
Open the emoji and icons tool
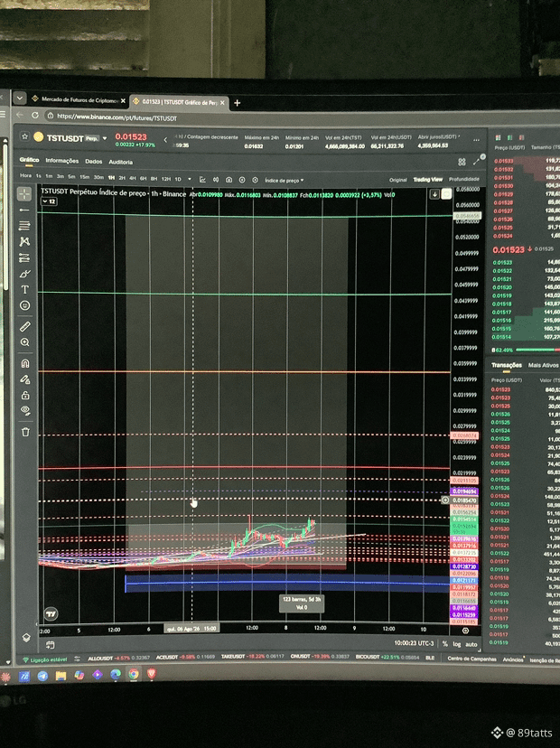[24, 305]
